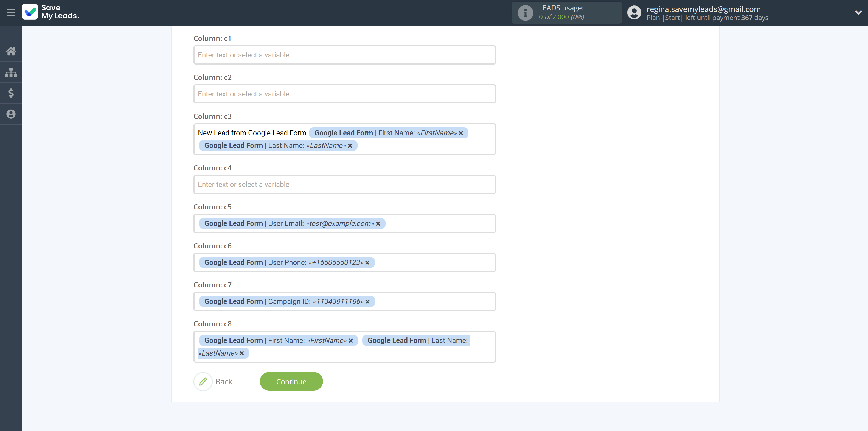This screenshot has width=868, height=431.
Task: Remove First Name variable in Column c3
Action: click(x=461, y=133)
